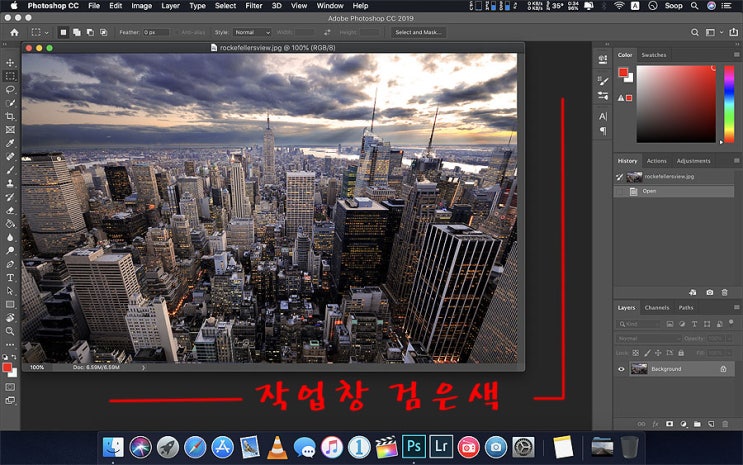
Task: Activate the Zoom tool in toolbar
Action: [x=10, y=331]
